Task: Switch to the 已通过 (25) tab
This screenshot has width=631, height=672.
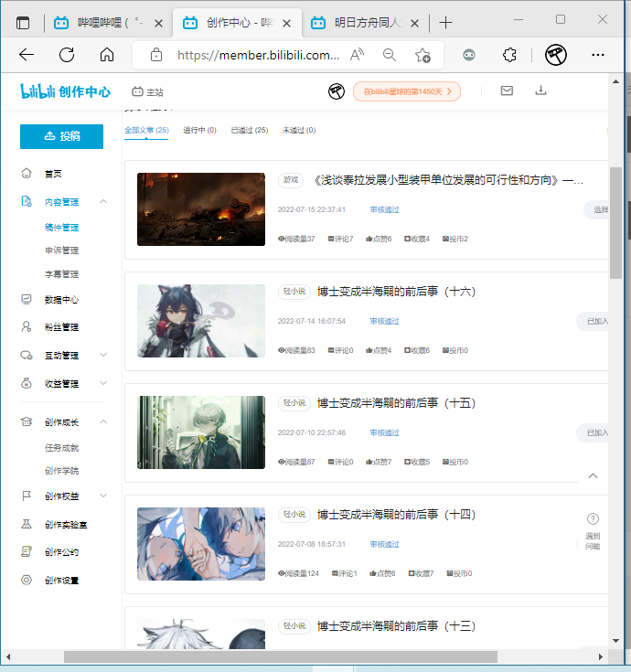Action: (x=249, y=131)
